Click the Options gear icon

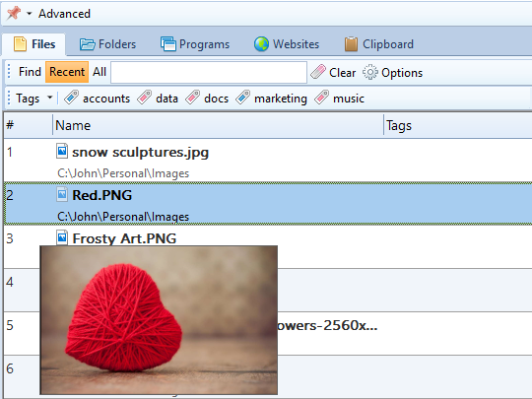[x=369, y=72]
